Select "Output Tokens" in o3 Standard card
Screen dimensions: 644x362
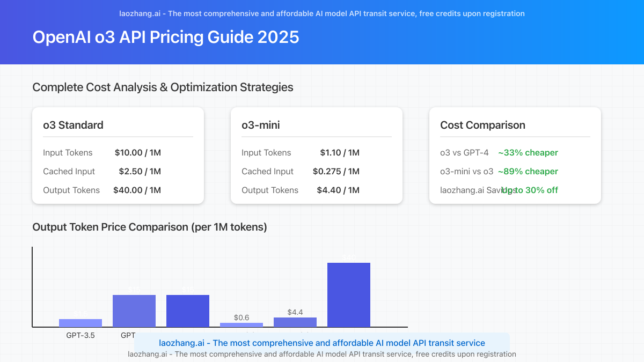click(x=71, y=190)
